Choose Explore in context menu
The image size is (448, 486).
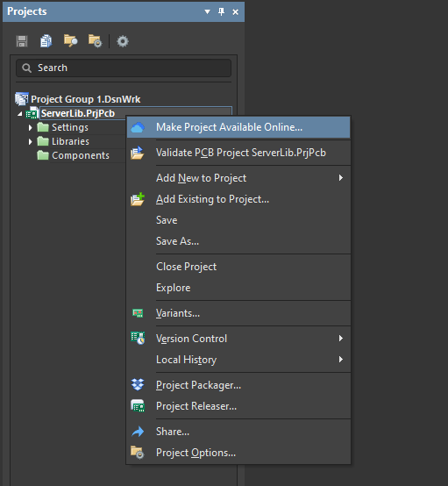tap(238, 288)
